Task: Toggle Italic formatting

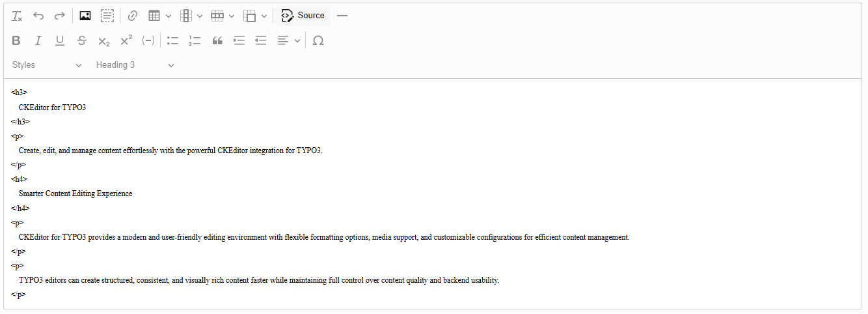Action: pos(38,40)
